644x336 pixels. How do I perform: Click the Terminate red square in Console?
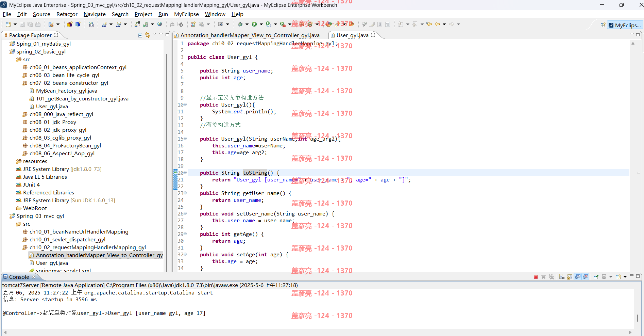[536, 277]
